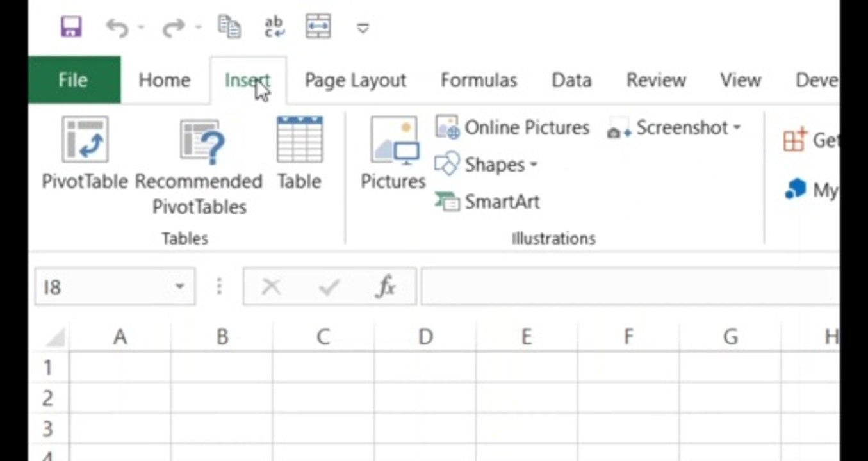Screen dimensions: 868x461
Task: Redo the last action
Action: coord(174,28)
